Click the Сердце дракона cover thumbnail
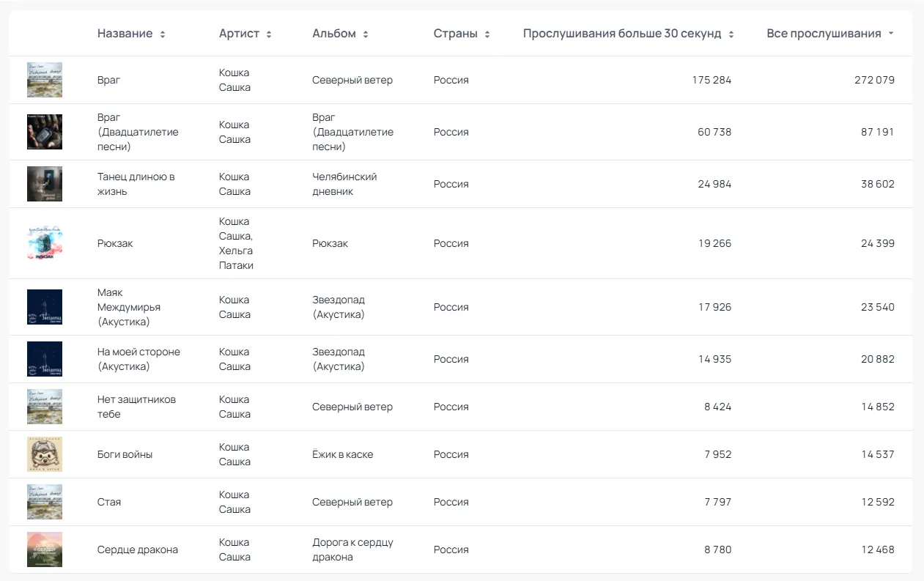The image size is (924, 581). pyautogui.click(x=45, y=549)
